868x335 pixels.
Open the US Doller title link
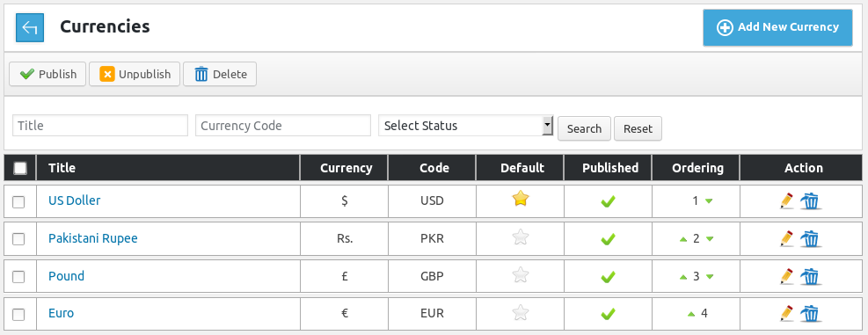click(74, 200)
